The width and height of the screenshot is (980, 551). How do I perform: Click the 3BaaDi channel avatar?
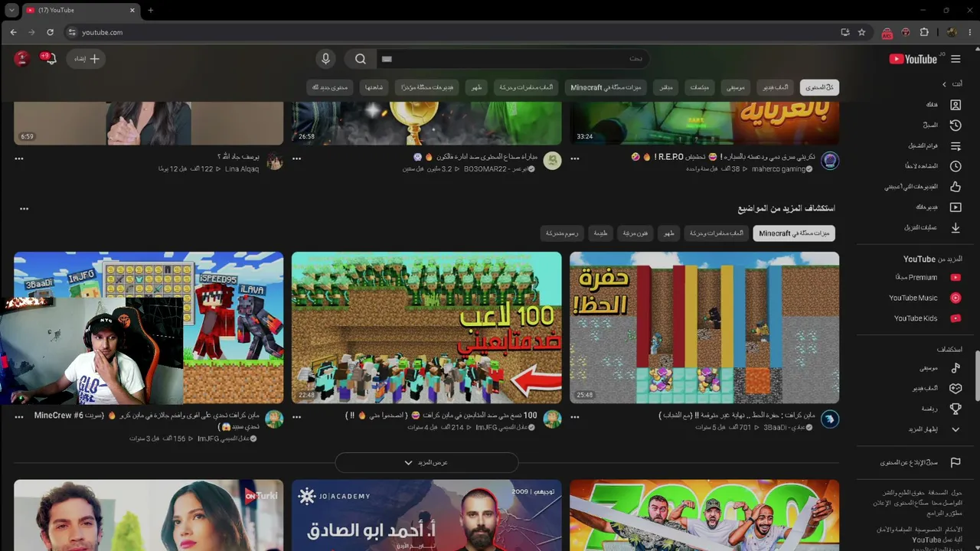[x=830, y=419]
